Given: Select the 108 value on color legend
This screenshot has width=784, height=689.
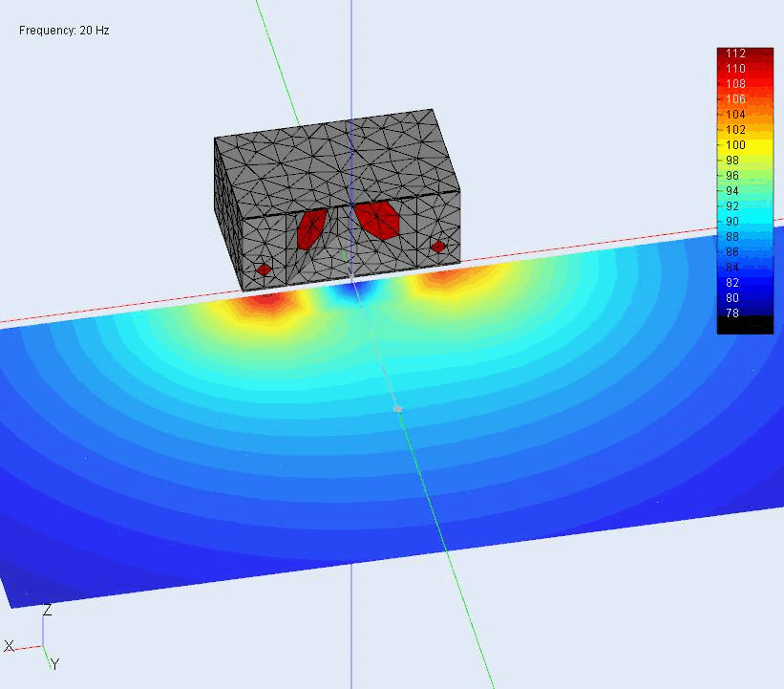Looking at the screenshot, I should [735, 84].
